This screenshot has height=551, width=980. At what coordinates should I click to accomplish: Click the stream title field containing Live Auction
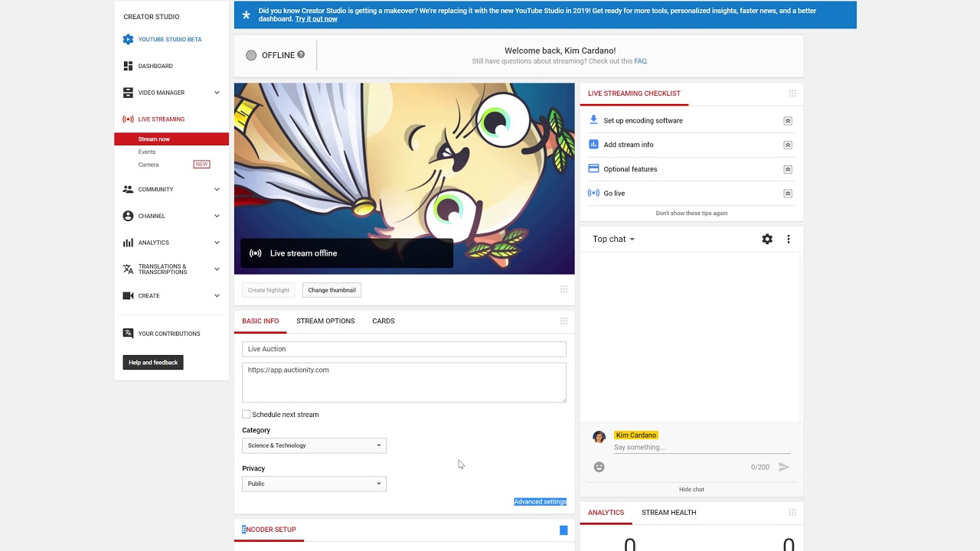pos(404,349)
